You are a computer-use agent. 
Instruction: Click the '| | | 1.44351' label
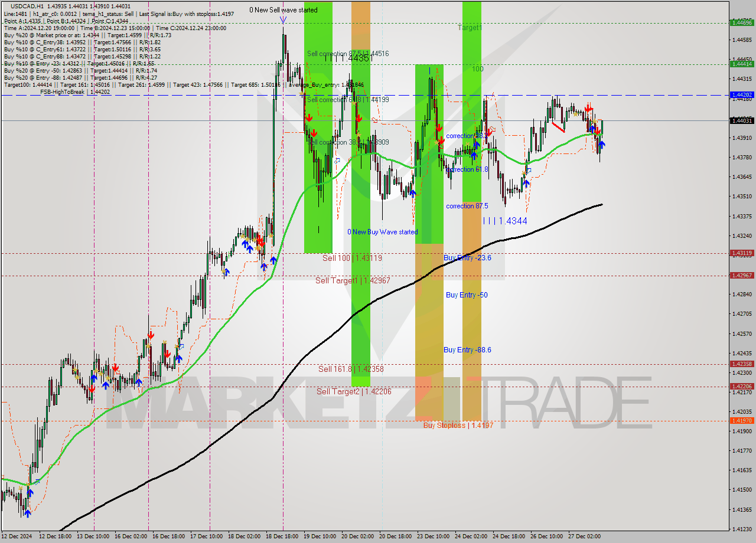[348, 58]
